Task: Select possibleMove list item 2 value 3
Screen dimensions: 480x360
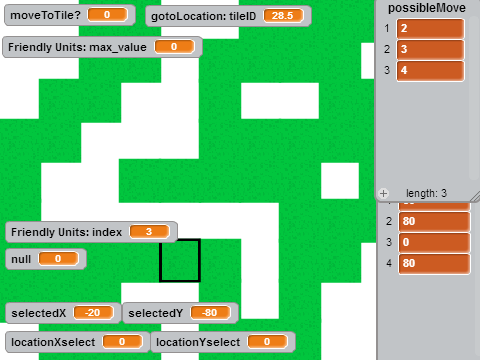Action: 430,50
